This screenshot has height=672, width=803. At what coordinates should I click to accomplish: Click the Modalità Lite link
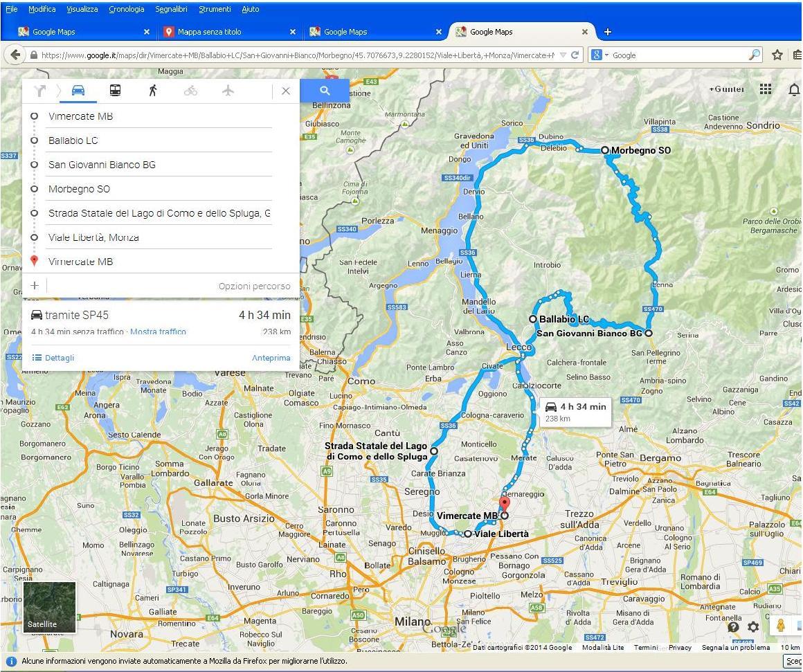(603, 648)
